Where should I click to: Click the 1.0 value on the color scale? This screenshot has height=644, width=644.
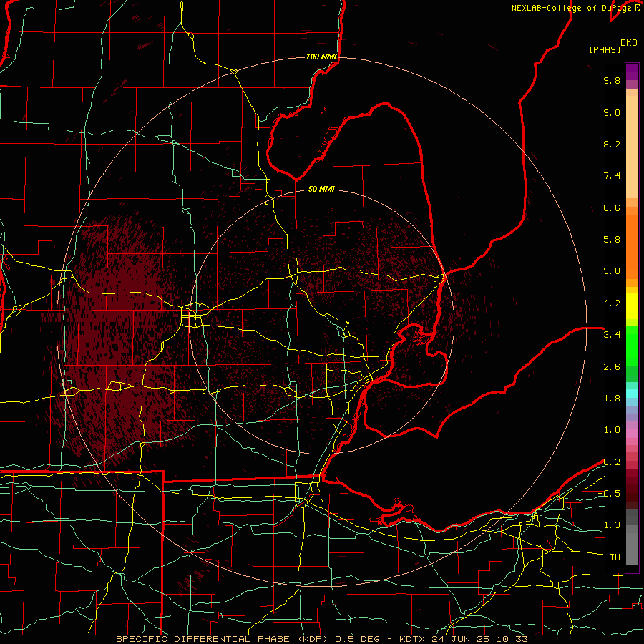pyautogui.click(x=612, y=430)
